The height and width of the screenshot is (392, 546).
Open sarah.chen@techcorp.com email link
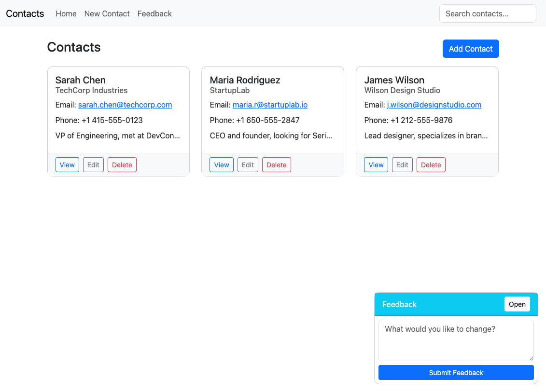click(x=125, y=105)
